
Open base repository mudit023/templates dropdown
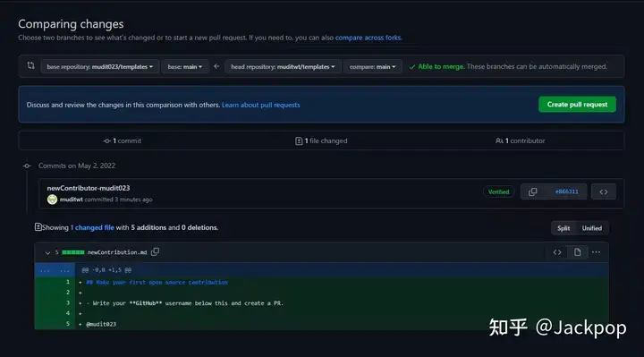pyautogui.click(x=100, y=66)
